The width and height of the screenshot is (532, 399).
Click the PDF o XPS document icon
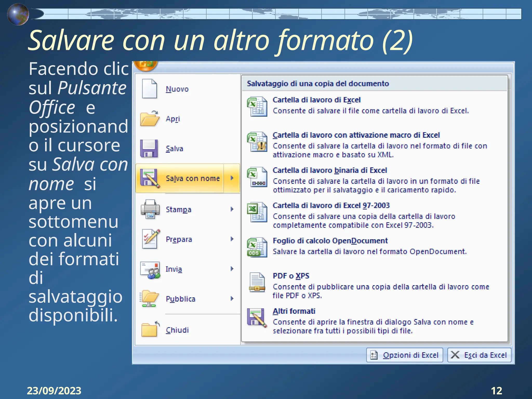point(257,282)
